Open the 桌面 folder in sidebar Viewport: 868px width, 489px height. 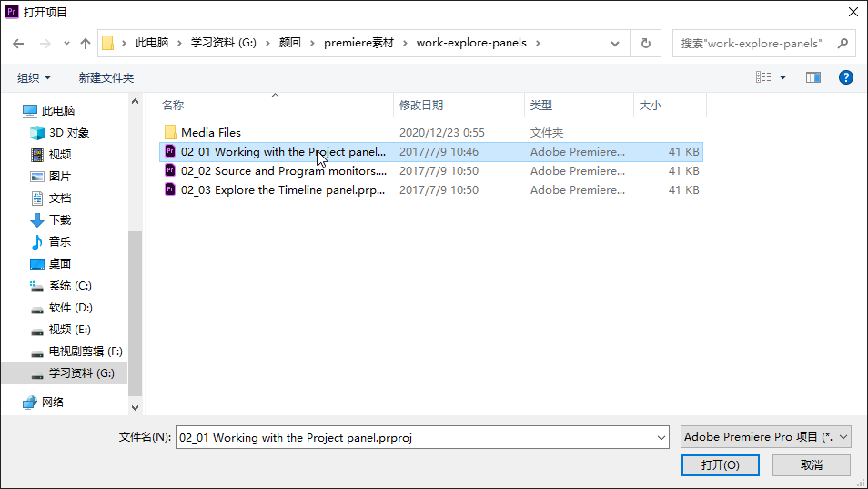[60, 263]
